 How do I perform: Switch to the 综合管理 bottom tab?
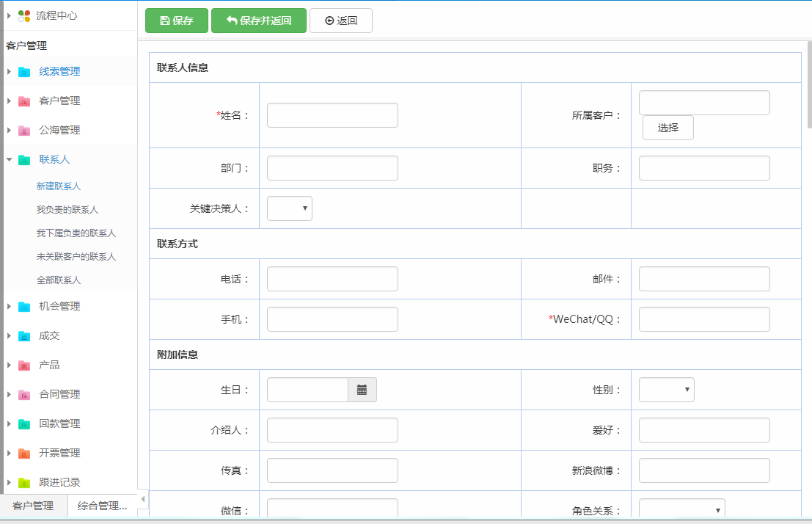102,506
